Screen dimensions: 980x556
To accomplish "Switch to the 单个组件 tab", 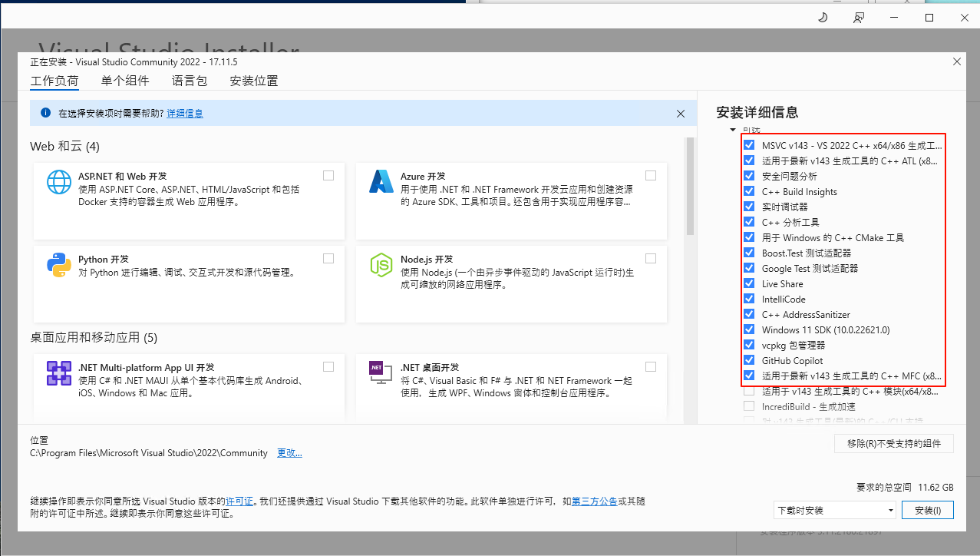I will pyautogui.click(x=125, y=81).
